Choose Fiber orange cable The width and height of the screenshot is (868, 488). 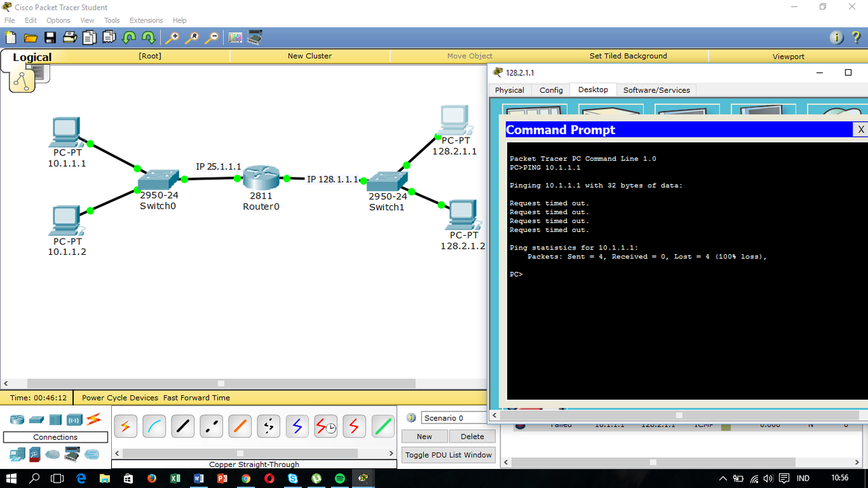[x=240, y=426]
